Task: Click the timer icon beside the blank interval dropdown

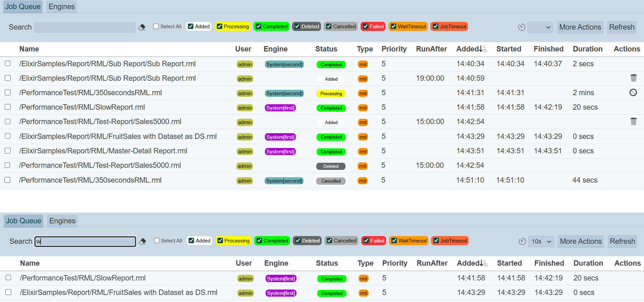Action: point(521,27)
